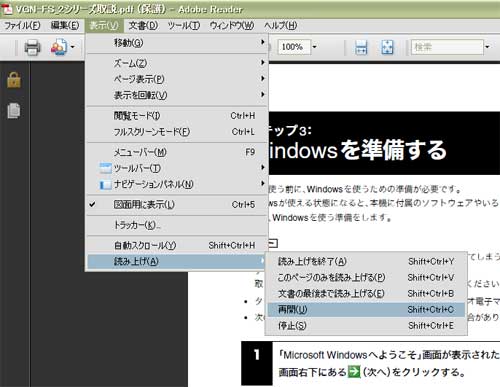The width and height of the screenshot is (500, 387).
Task: Expand the ツールバー(T) submenu
Action: (x=177, y=168)
